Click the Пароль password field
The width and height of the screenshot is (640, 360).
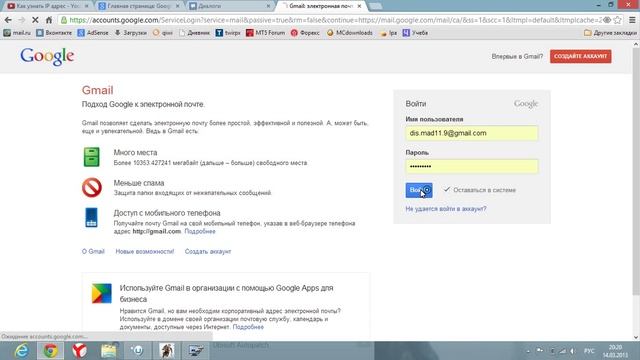click(x=471, y=166)
